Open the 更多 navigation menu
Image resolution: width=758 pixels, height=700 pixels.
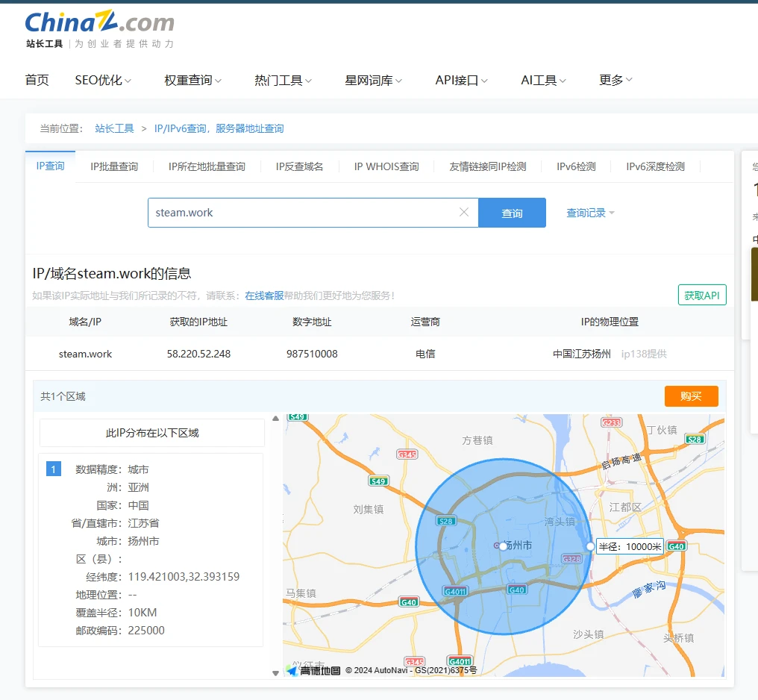616,81
